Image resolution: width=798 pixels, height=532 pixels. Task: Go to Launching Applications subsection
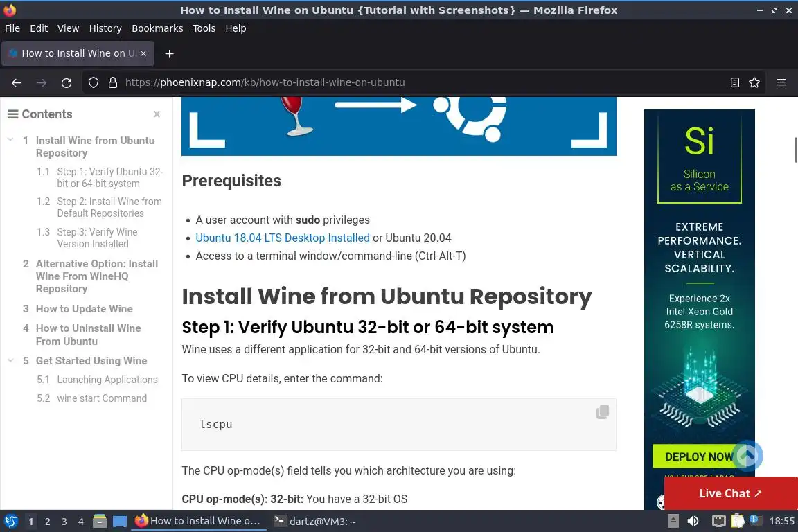tap(107, 380)
